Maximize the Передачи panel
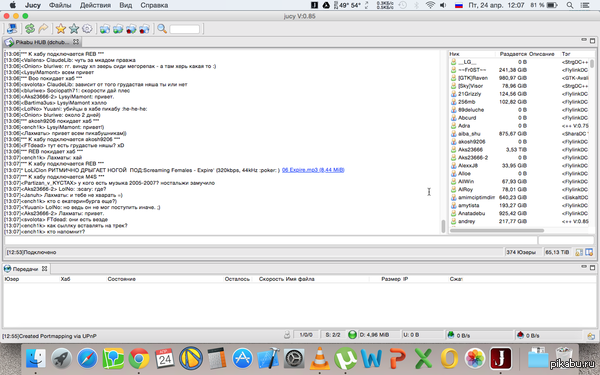The height and width of the screenshot is (375, 600). [592, 267]
